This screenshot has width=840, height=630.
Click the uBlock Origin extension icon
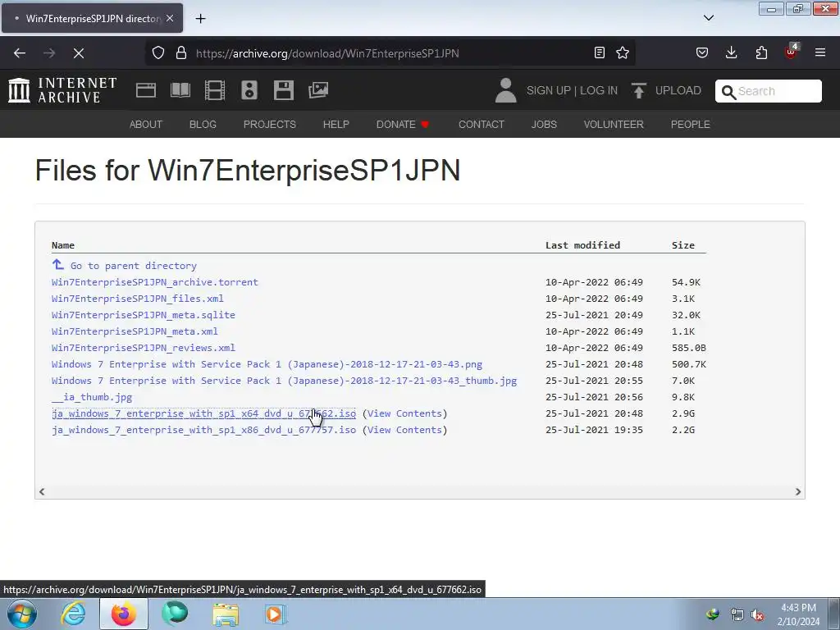pos(791,52)
